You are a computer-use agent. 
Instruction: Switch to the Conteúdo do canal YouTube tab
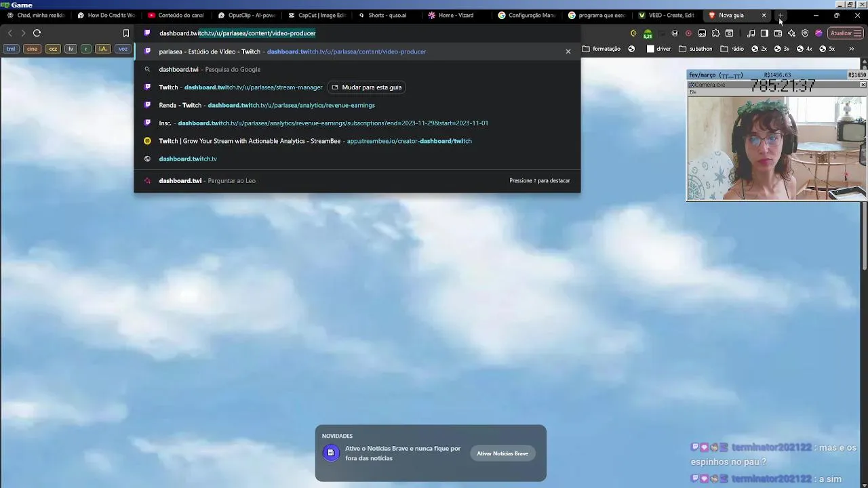pos(176,15)
